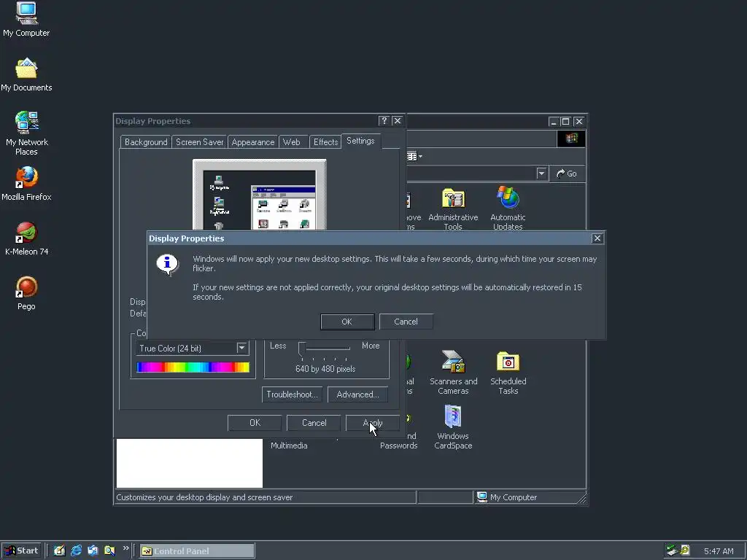747x560 pixels.
Task: Open My Documents desktop icon
Action: 26,75
